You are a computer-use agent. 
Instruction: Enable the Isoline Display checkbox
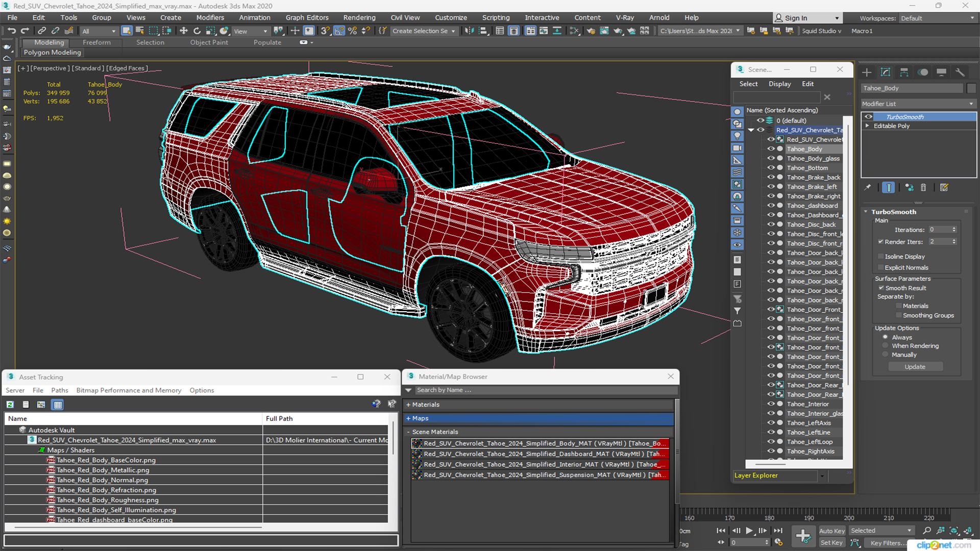coord(881,257)
